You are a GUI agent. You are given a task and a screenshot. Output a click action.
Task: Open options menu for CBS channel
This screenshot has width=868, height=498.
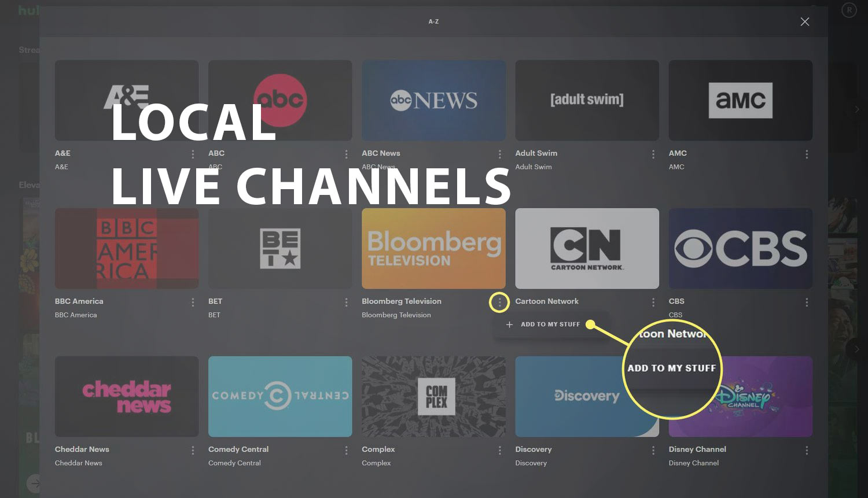click(x=807, y=303)
